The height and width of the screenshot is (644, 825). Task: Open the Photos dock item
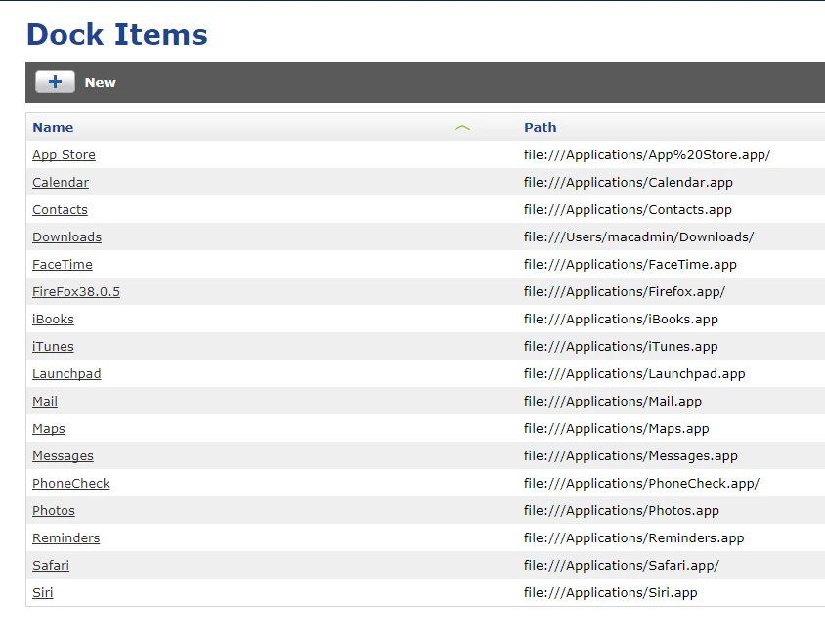tap(54, 510)
